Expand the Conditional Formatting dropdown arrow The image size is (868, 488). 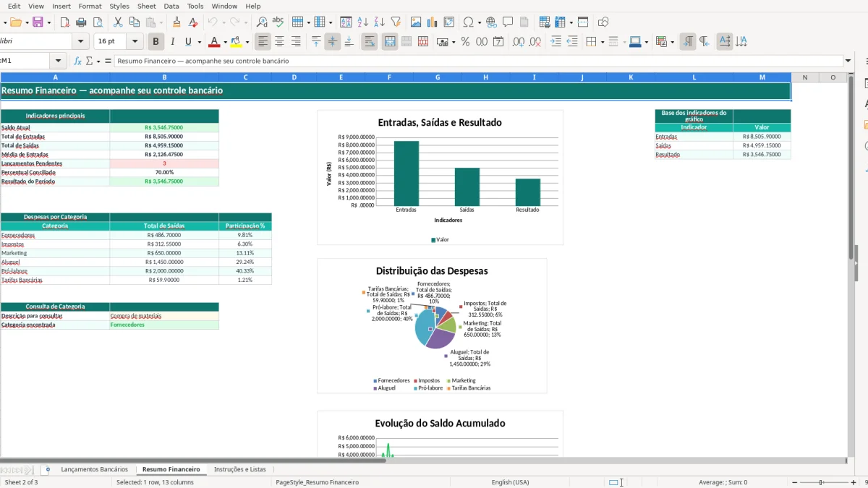[672, 42]
